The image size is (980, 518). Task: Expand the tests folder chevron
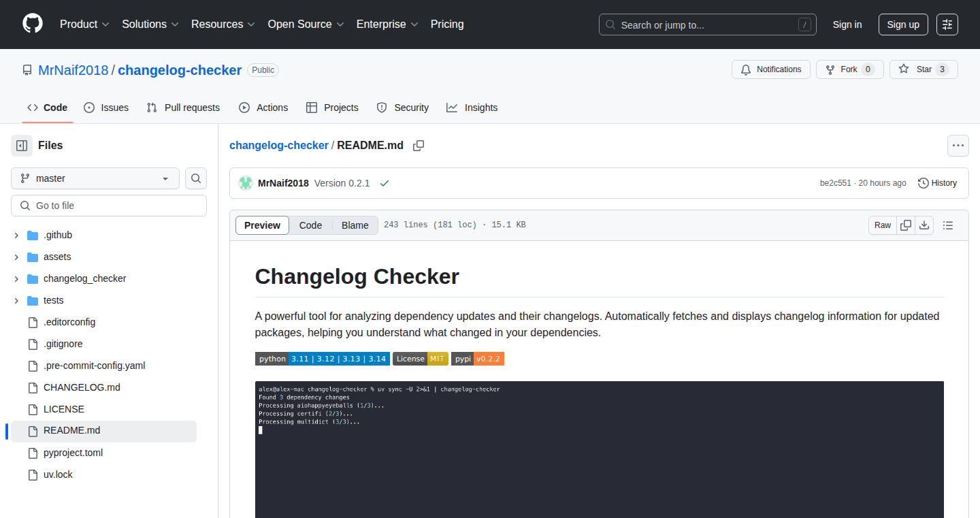tap(16, 300)
